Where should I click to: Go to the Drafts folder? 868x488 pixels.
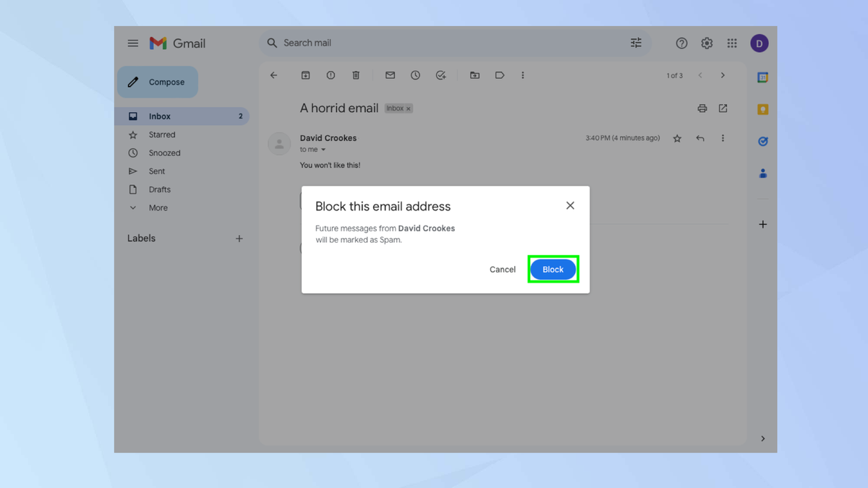158,189
